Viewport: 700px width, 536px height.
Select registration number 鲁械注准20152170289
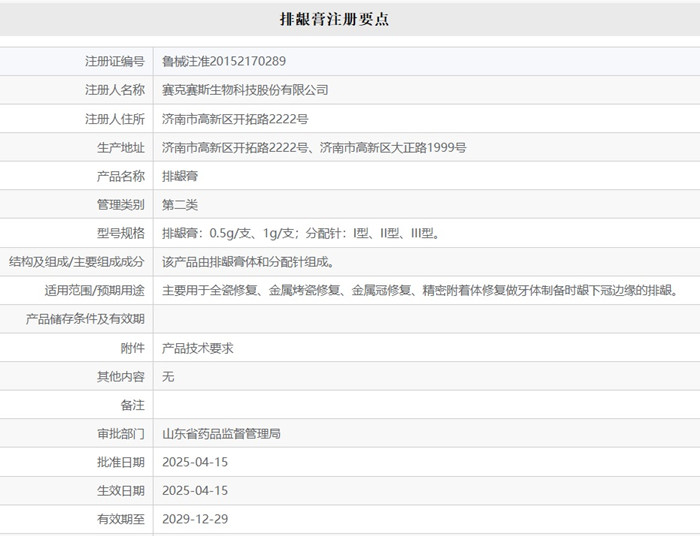224,61
